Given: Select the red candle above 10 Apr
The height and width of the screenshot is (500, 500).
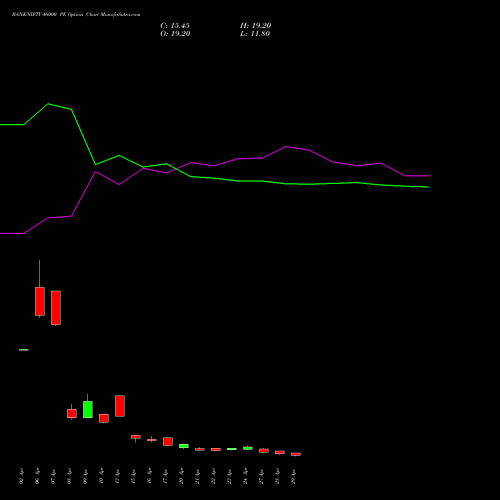Looking at the screenshot, I should click(104, 418).
